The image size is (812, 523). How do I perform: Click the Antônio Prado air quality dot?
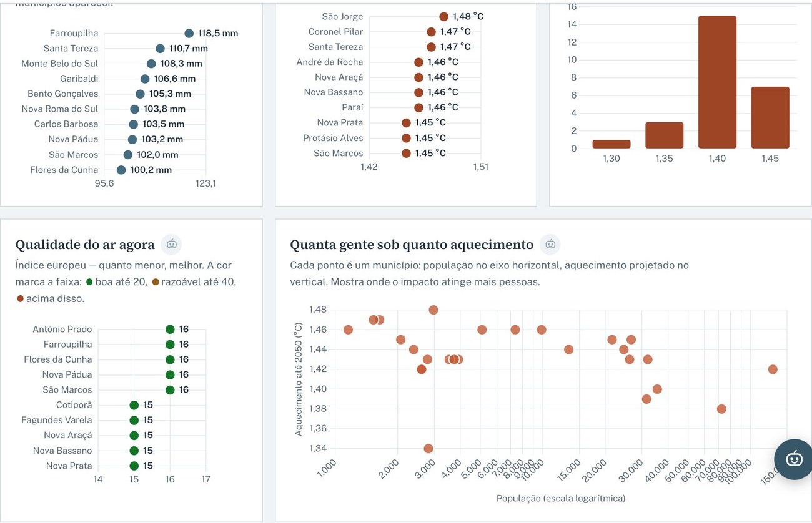[x=170, y=329]
